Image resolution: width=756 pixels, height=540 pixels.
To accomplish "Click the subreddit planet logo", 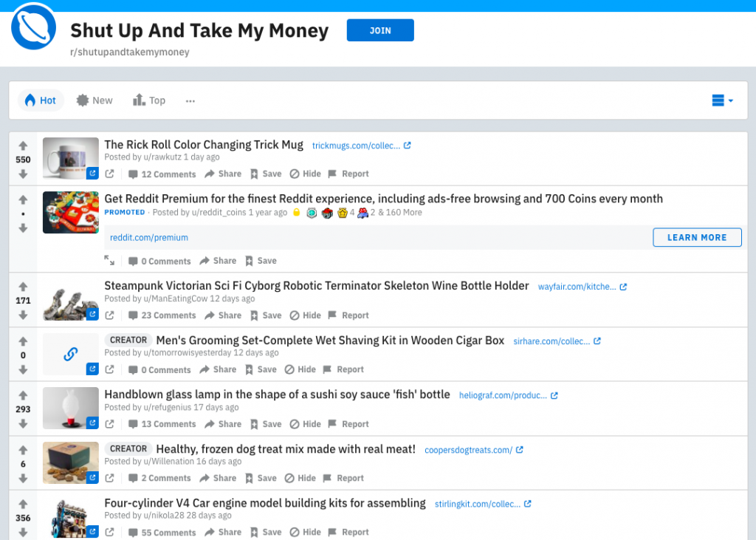I will 34,27.
